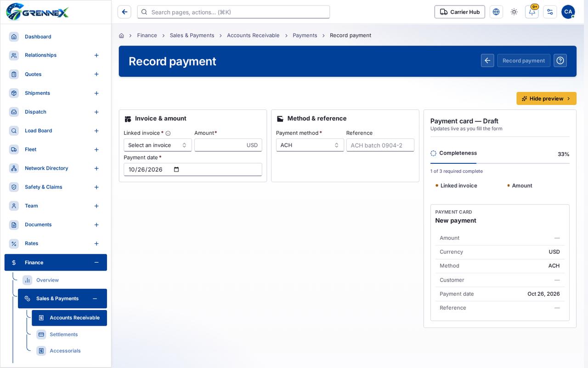Image resolution: width=588 pixels, height=368 pixels.
Task: Click the Team person icon
Action: point(14,206)
